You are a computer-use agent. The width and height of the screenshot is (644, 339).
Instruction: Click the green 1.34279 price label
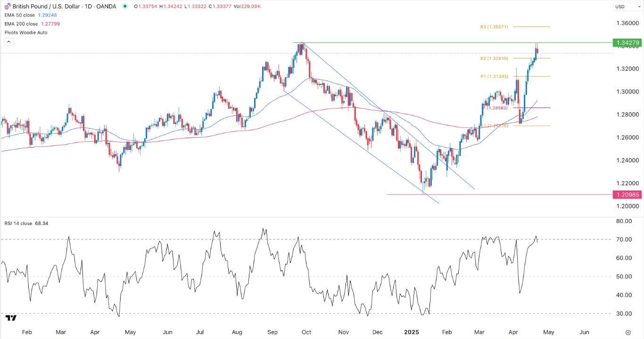627,43
